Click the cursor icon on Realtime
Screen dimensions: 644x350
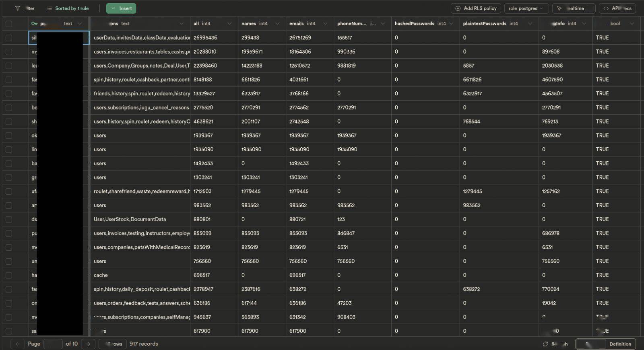tap(559, 8)
